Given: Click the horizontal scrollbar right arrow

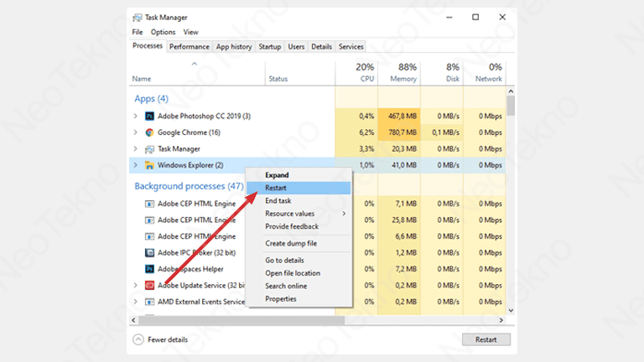Looking at the screenshot, I should [x=501, y=320].
